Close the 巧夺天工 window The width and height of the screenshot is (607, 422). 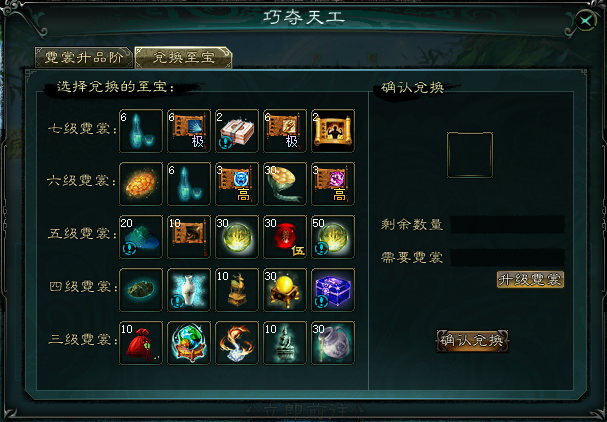[x=585, y=20]
